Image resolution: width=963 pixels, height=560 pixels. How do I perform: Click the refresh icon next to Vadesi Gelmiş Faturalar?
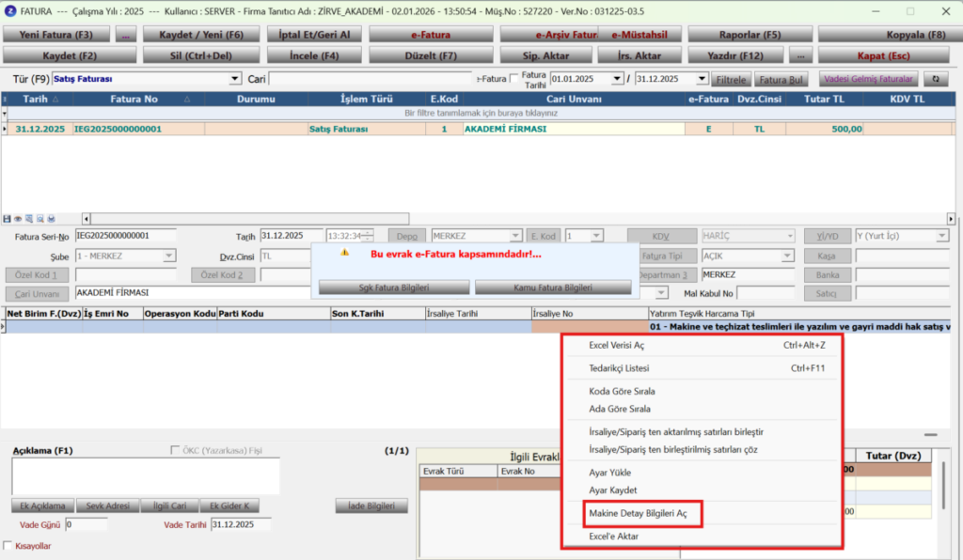point(936,79)
